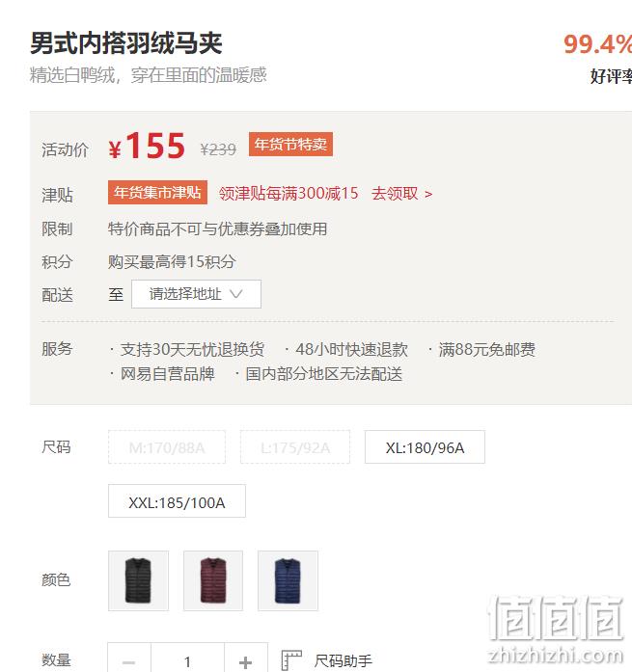Click the 年货集市津贴 badge
Screen dimensions: 632x672
(x=157, y=193)
